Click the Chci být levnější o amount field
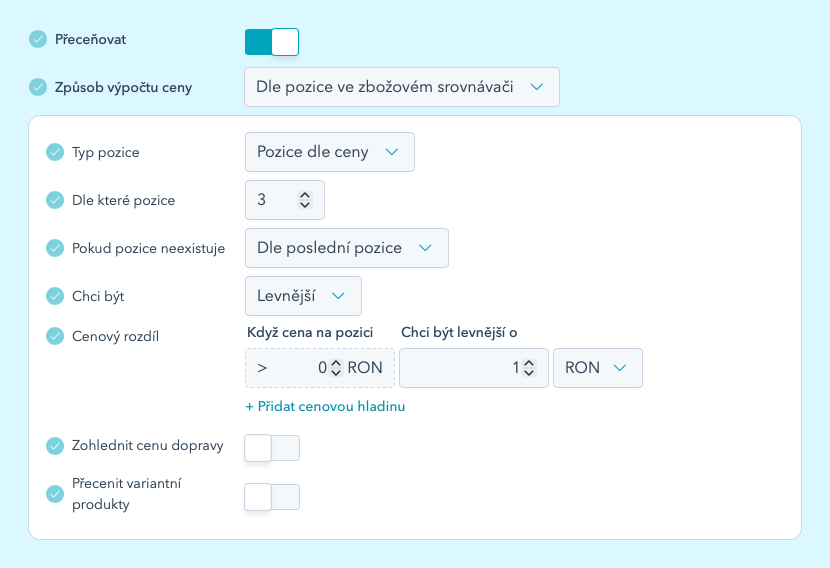This screenshot has height=568, width=830. pos(474,368)
